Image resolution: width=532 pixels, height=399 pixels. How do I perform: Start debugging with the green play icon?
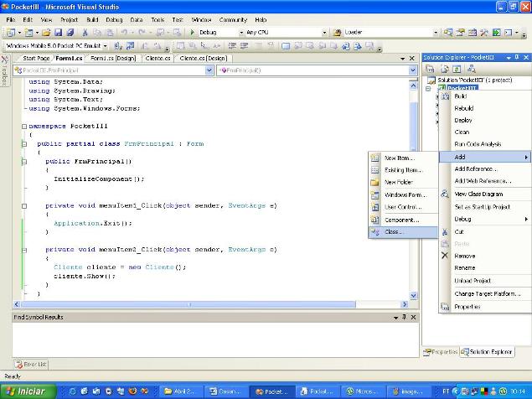[192, 33]
